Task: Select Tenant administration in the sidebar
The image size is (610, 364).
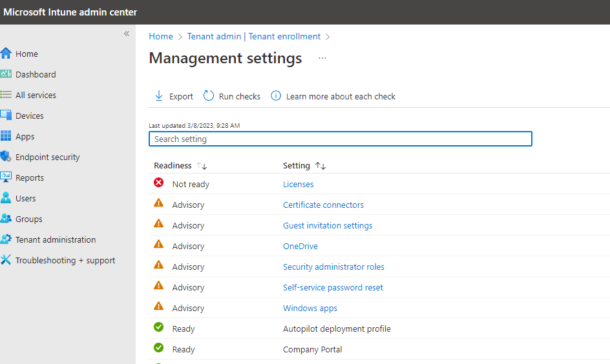Action: click(56, 239)
